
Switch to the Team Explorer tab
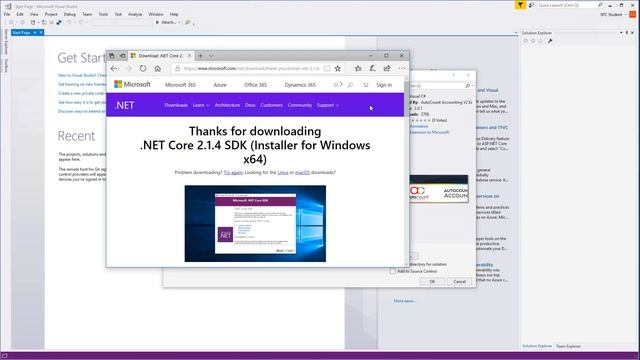[568, 346]
